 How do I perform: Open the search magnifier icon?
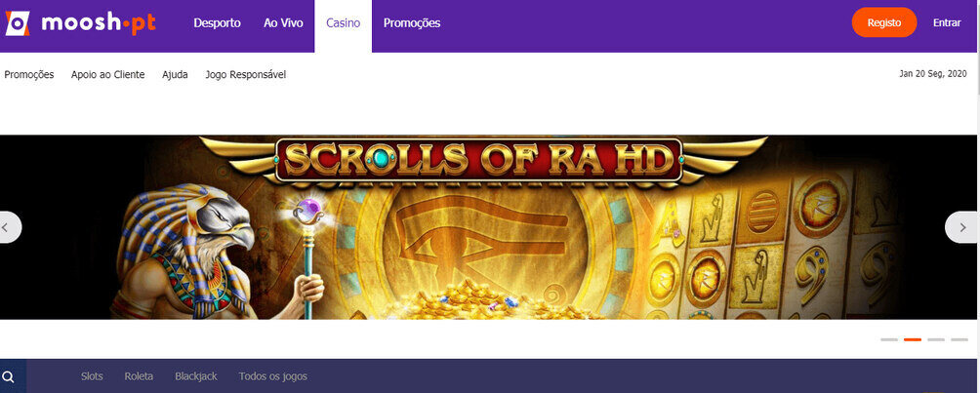coord(8,376)
